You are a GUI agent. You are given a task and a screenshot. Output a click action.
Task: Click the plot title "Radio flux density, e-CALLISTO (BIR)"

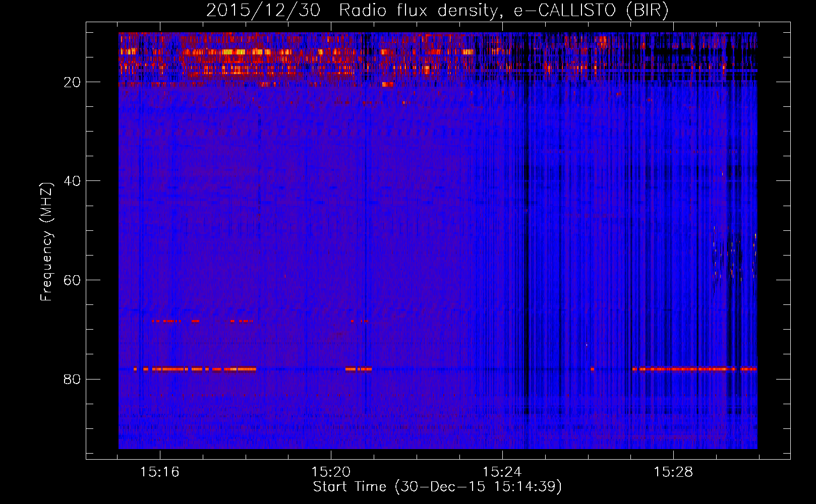(x=504, y=11)
